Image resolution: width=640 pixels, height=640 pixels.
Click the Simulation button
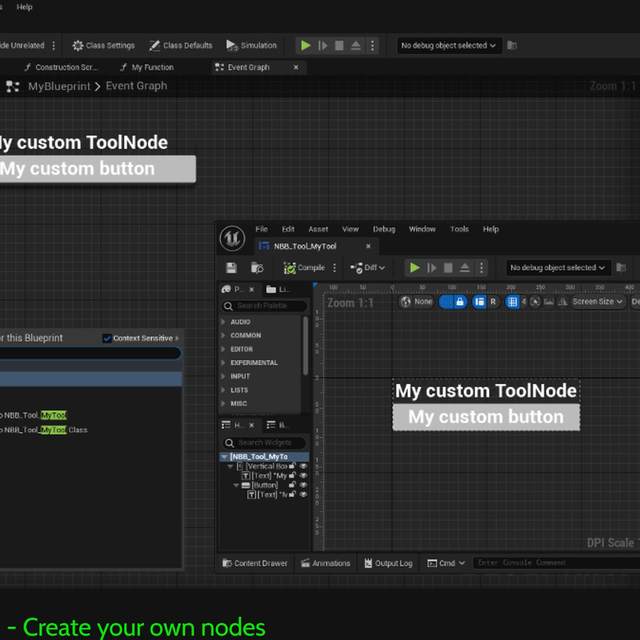(x=251, y=45)
